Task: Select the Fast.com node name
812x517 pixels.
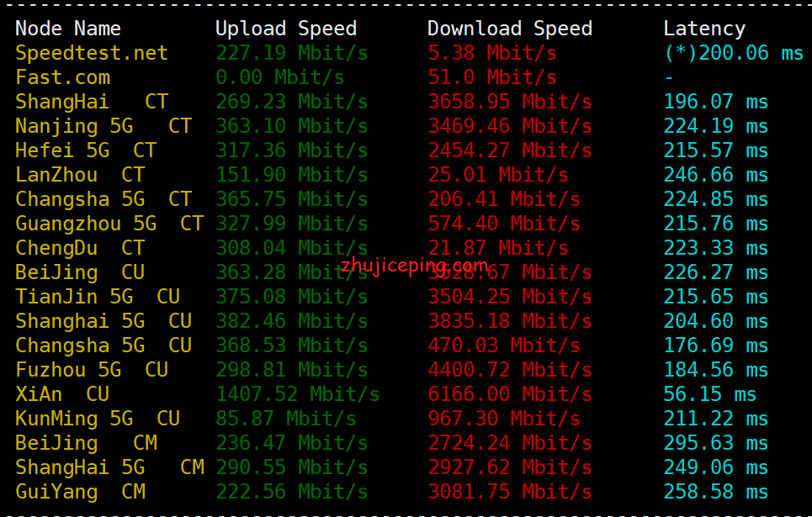Action: 62,77
